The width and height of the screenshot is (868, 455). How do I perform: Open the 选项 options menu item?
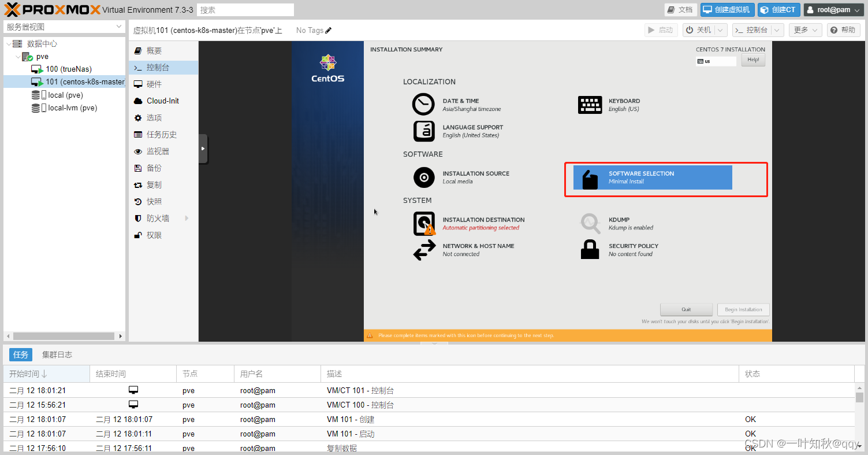(163, 118)
